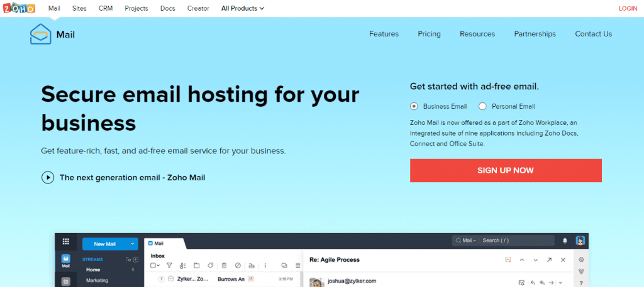
Task: Select the Business Email radio button
Action: 414,106
